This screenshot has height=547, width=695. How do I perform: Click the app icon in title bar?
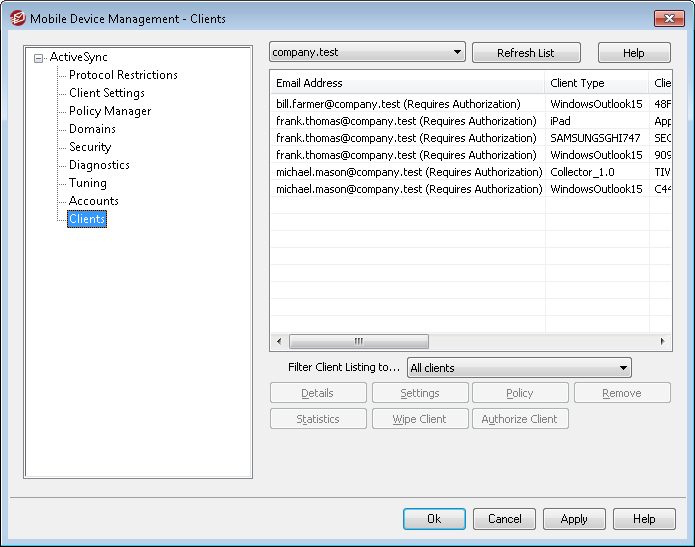click(17, 18)
